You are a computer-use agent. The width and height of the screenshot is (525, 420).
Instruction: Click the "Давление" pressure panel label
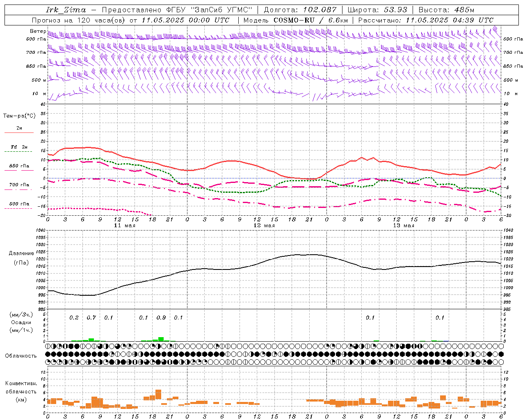pyautogui.click(x=21, y=253)
